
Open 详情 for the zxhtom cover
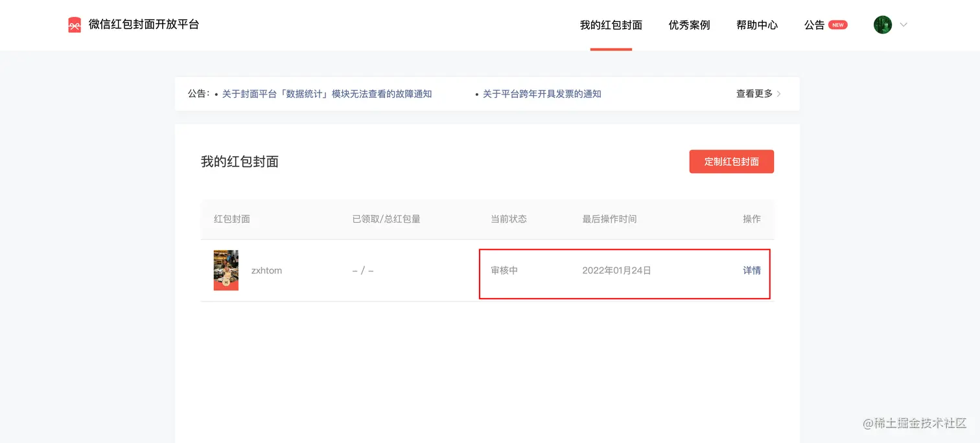[x=752, y=271]
